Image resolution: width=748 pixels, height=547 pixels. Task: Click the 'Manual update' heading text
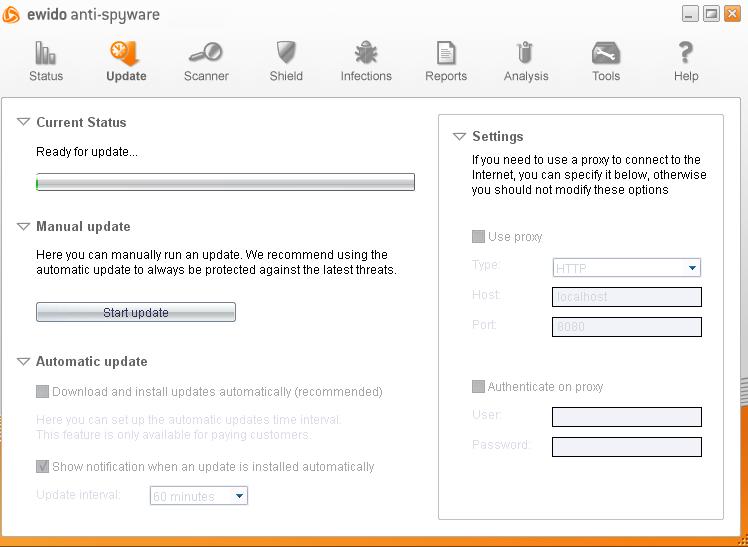pos(83,227)
